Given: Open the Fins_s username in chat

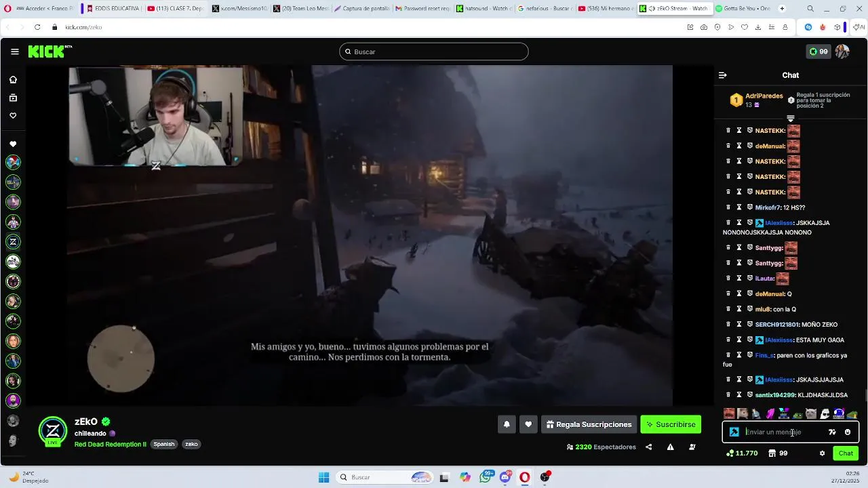Looking at the screenshot, I should coord(764,355).
